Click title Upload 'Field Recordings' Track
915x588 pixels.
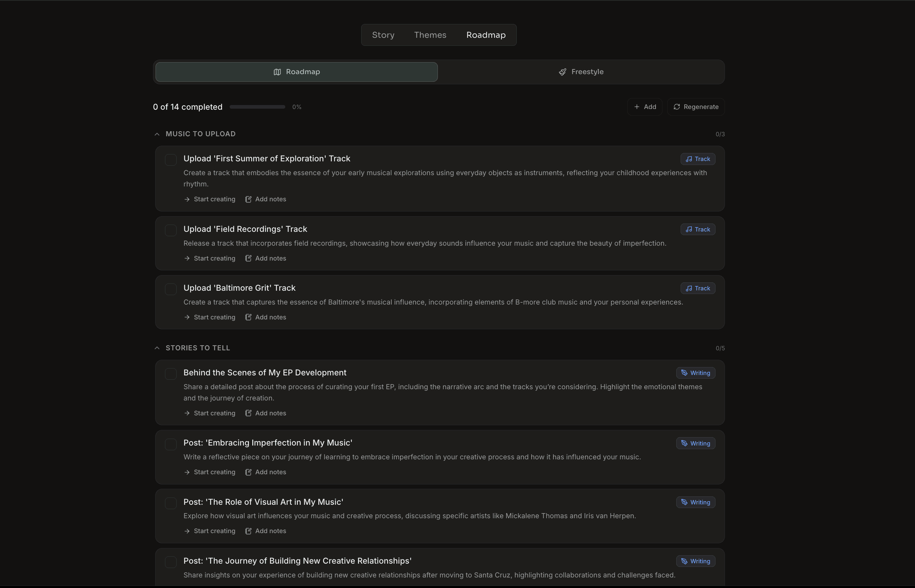(245, 229)
